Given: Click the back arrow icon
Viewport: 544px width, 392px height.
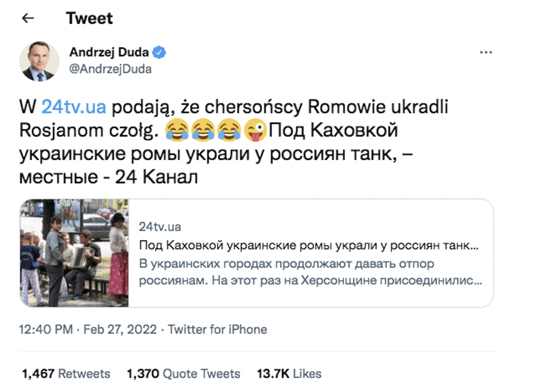Looking at the screenshot, I should (x=27, y=18).
